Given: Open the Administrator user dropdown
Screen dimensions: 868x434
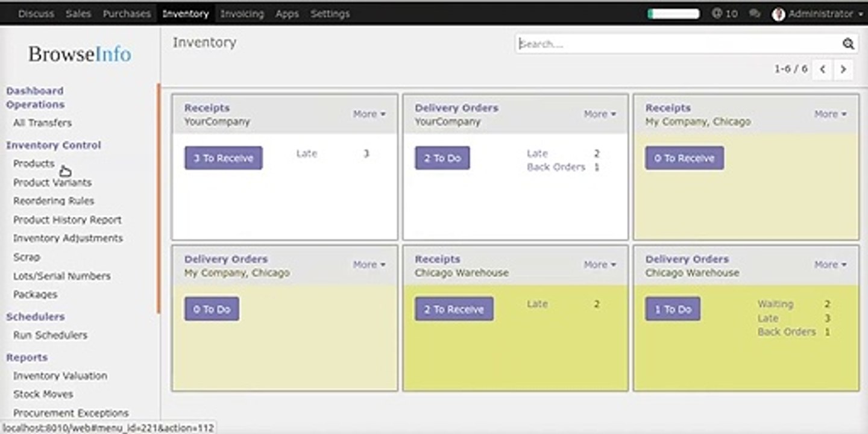Looking at the screenshot, I should click(818, 13).
